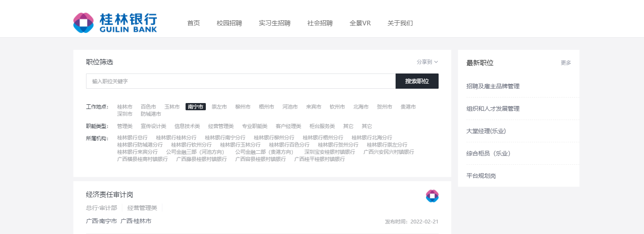Filter by institution 桂林银行北海分行
Viewport: 644px width, 234px height.
[x=372, y=138]
